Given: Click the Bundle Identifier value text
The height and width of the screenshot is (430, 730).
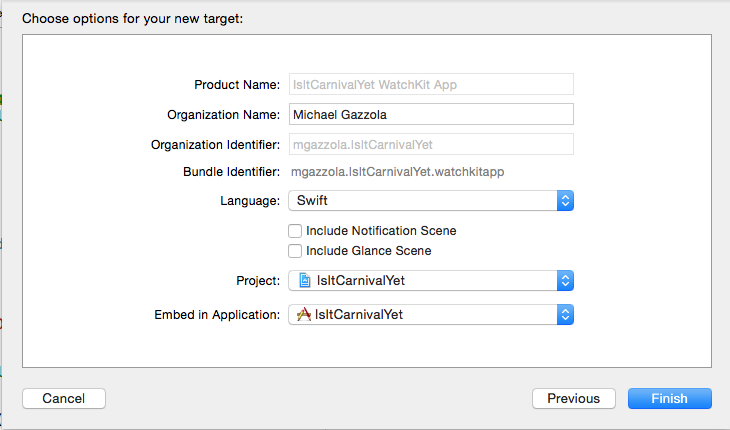Looking at the screenshot, I should click(397, 172).
